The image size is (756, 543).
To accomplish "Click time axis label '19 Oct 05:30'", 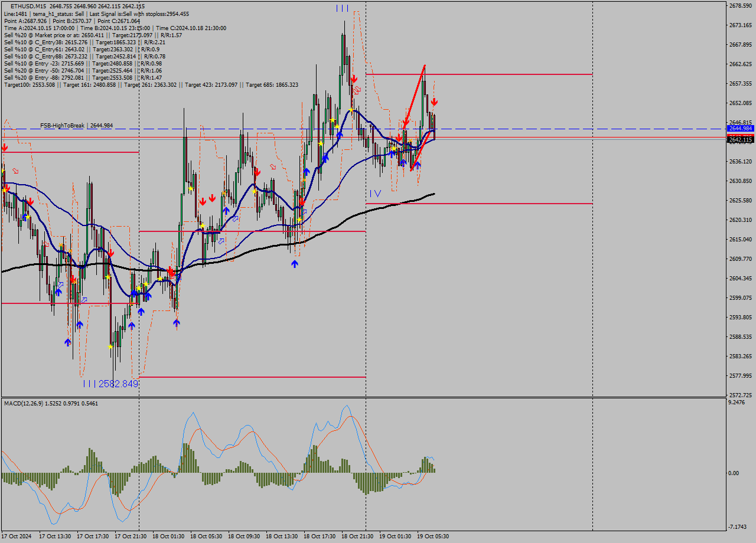I will (x=433, y=537).
